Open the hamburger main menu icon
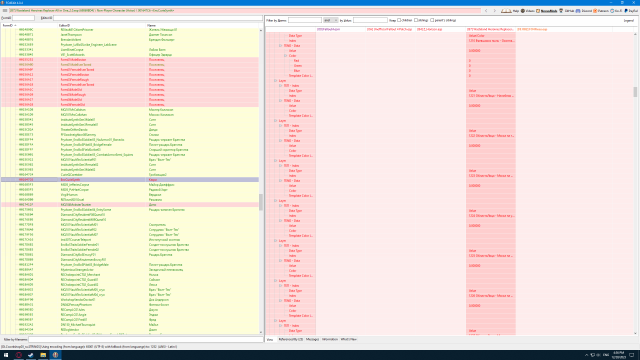 pos(5,11)
